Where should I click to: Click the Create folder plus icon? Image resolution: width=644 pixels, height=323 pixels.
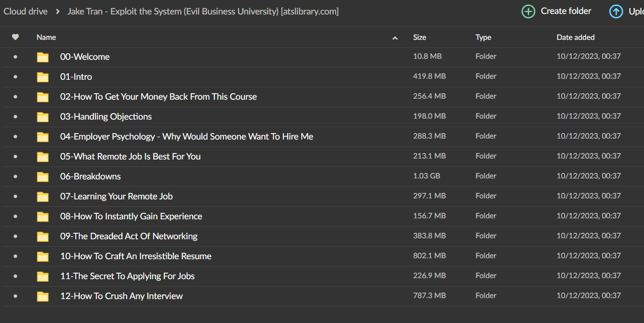click(x=528, y=11)
